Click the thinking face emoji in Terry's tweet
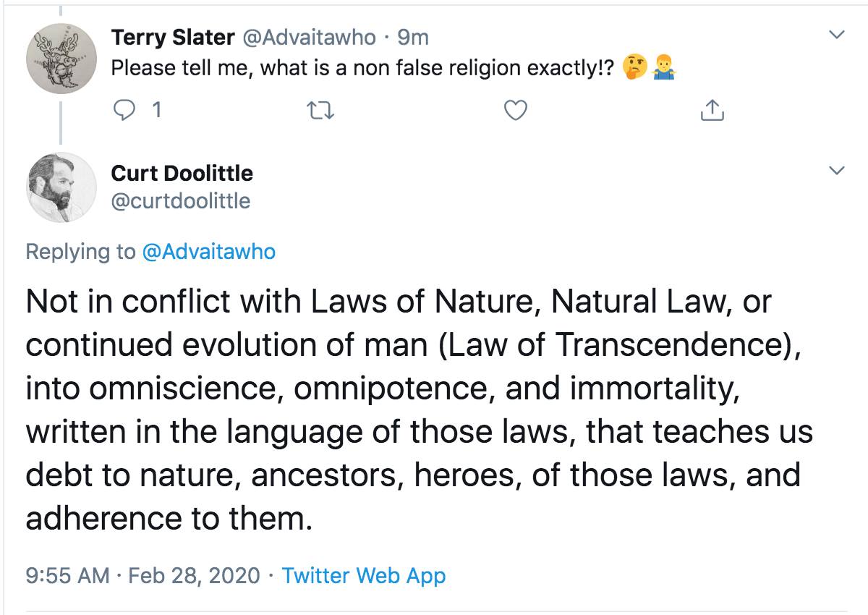 [x=634, y=68]
